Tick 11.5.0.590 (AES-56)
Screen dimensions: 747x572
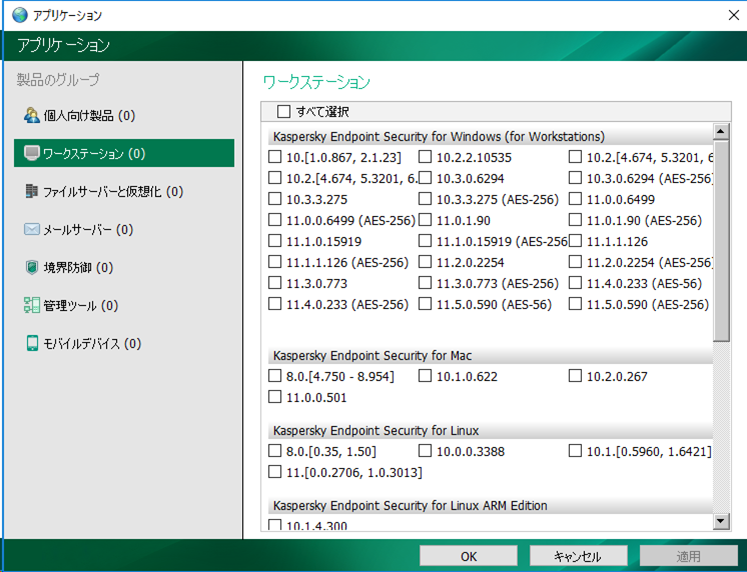[425, 304]
